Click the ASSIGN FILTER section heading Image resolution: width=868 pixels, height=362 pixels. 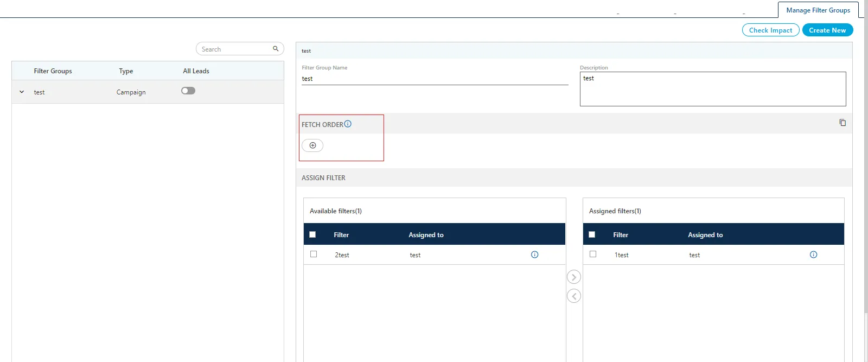323,178
